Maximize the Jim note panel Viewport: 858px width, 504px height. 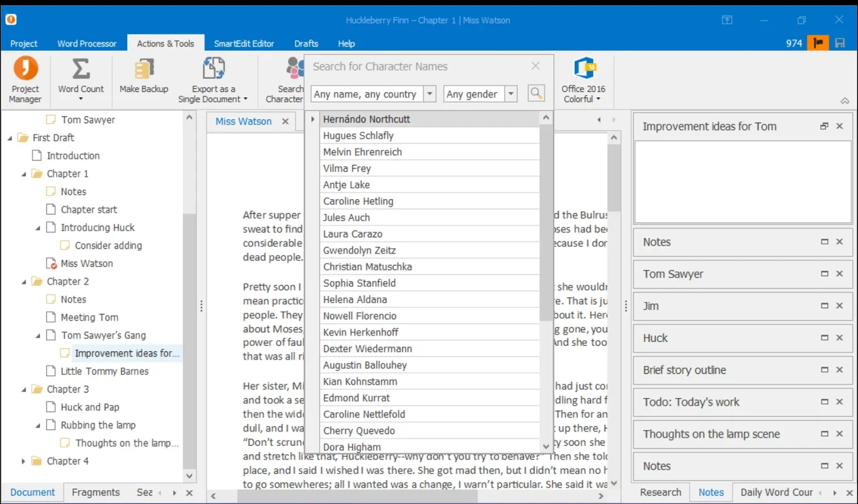[824, 306]
